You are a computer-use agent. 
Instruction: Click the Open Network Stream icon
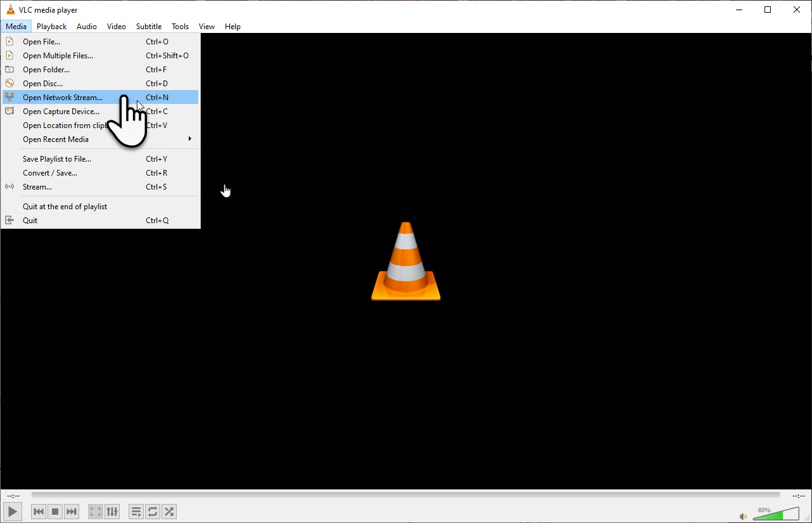[10, 98]
